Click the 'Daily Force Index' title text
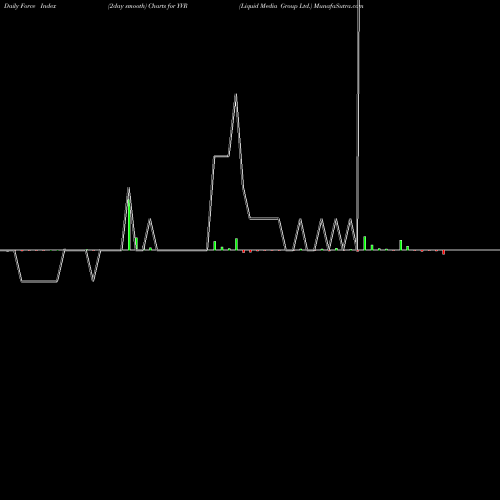This screenshot has width=500, height=500. click(30, 6)
